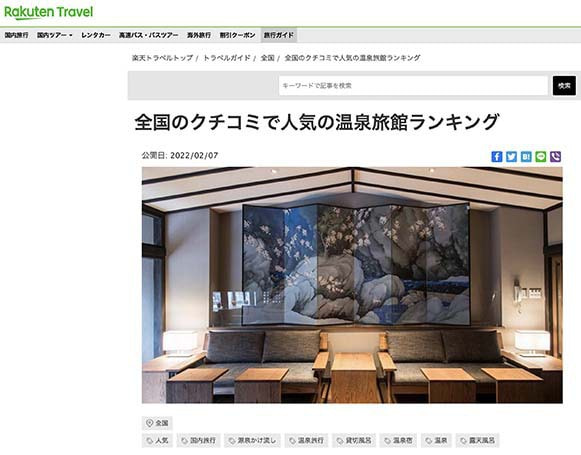Screen dimensions: 581x455
Task: Click the folding screen lounge photo
Action: point(352,285)
